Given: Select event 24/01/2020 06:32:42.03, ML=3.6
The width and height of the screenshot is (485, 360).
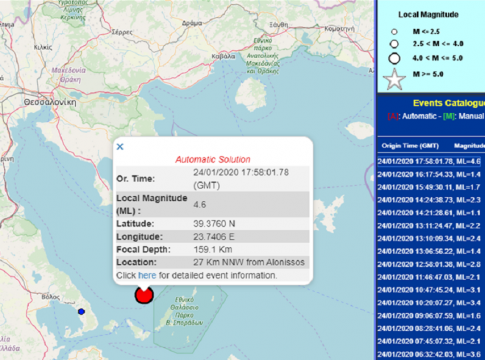Looking at the screenshot, I should point(429,354).
